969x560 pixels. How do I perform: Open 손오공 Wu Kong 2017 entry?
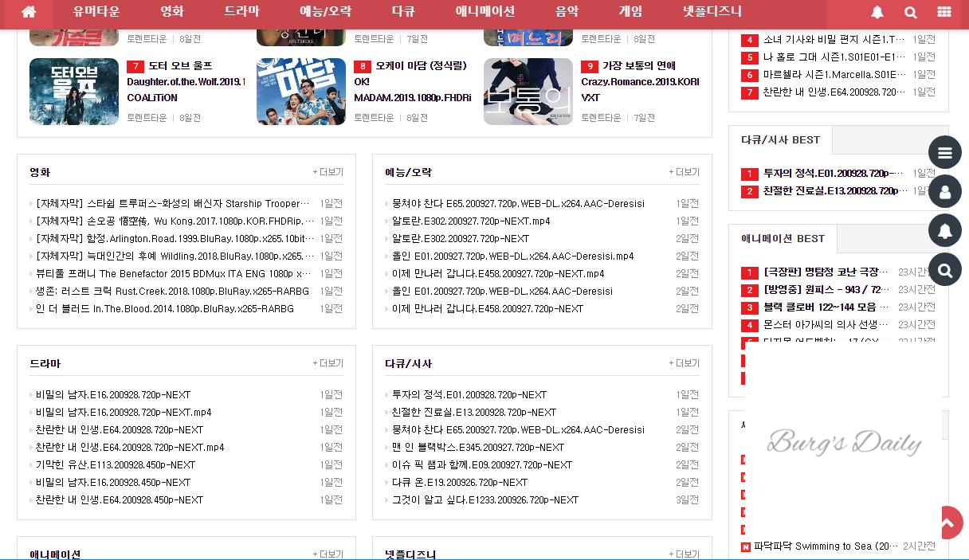click(x=175, y=221)
